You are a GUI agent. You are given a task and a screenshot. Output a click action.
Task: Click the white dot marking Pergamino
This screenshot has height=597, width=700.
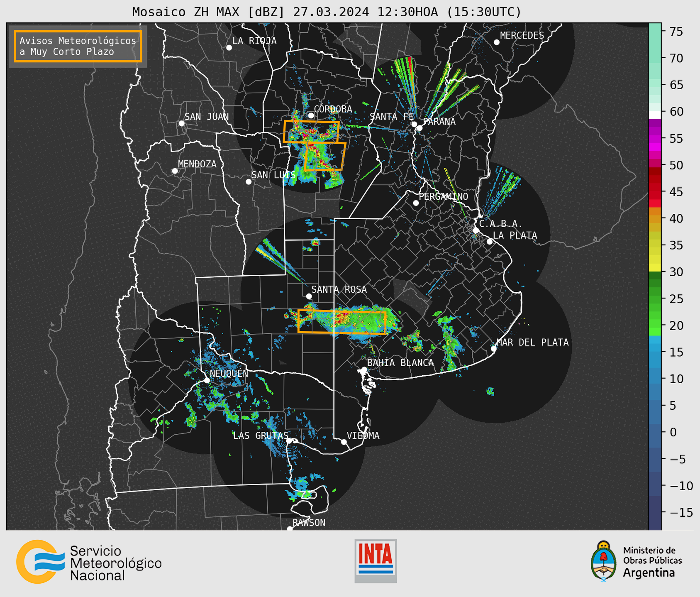point(416,203)
